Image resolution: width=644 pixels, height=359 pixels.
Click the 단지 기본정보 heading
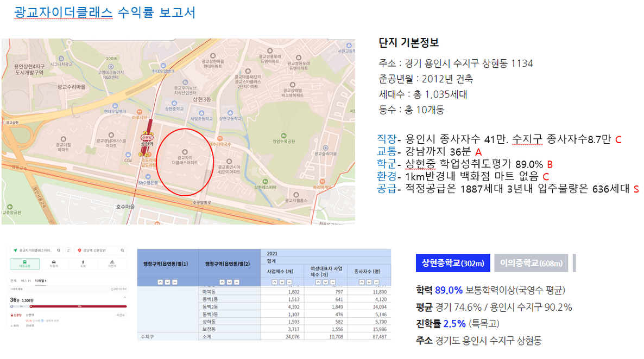(409, 42)
